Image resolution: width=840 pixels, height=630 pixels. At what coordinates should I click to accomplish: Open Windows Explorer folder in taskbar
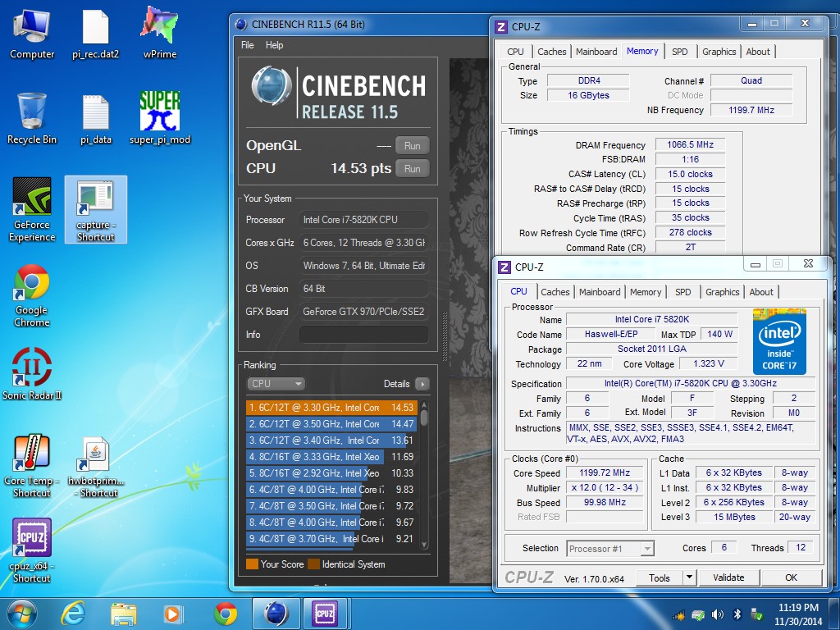(x=123, y=614)
